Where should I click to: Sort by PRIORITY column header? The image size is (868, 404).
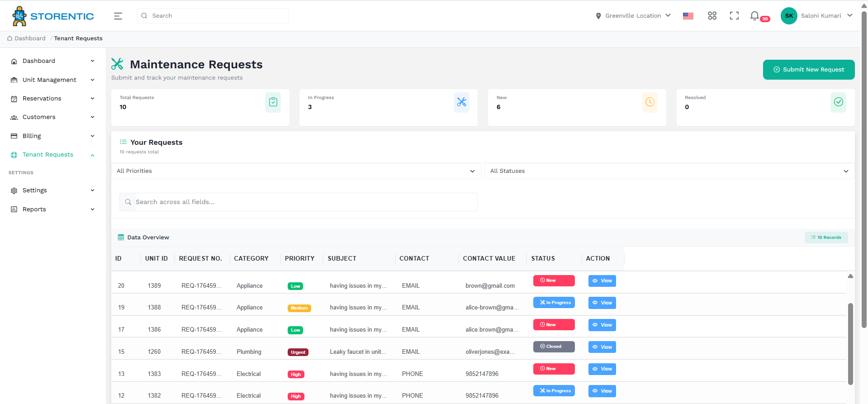299,259
